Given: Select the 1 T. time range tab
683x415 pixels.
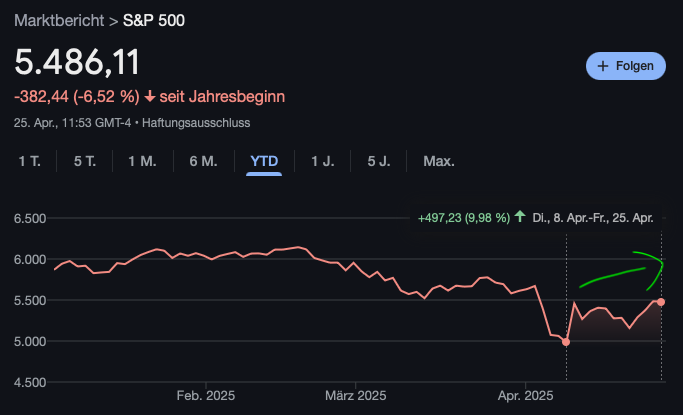Looking at the screenshot, I should click(x=30, y=161).
